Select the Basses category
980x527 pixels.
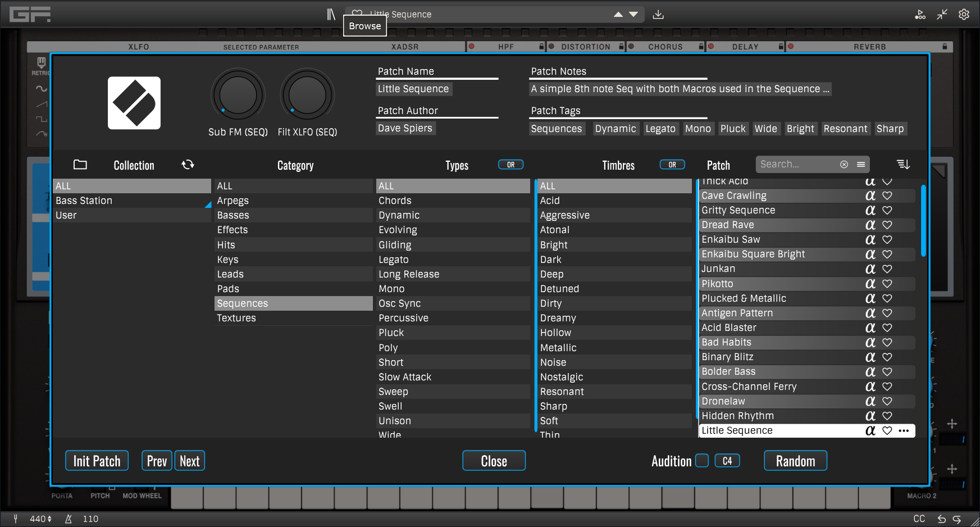click(233, 215)
